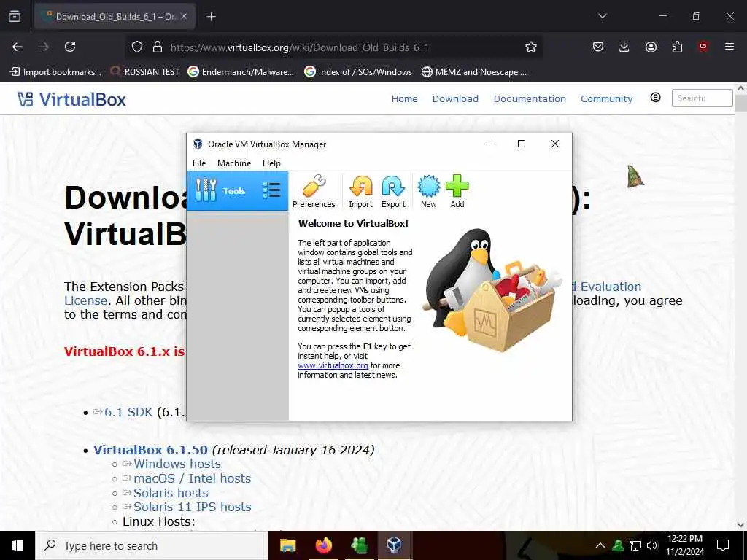Download Solaris hosts build
Viewport: 747px width, 560px height.
(x=171, y=493)
